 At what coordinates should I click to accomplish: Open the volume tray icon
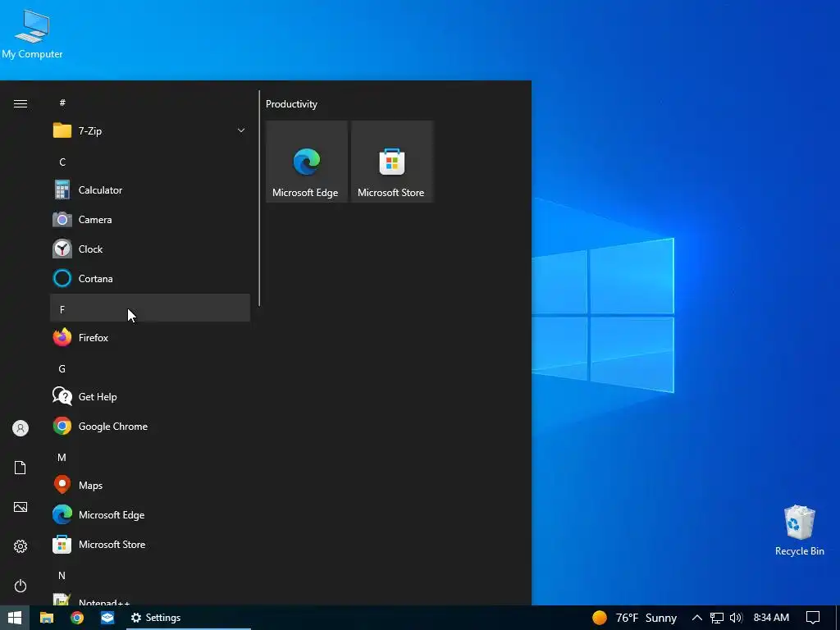[737, 618]
